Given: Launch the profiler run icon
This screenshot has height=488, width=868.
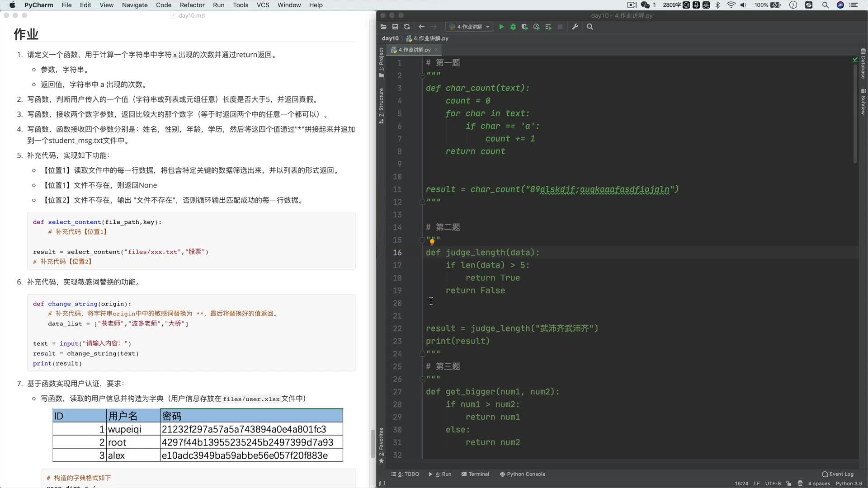Looking at the screenshot, I should coord(537,27).
